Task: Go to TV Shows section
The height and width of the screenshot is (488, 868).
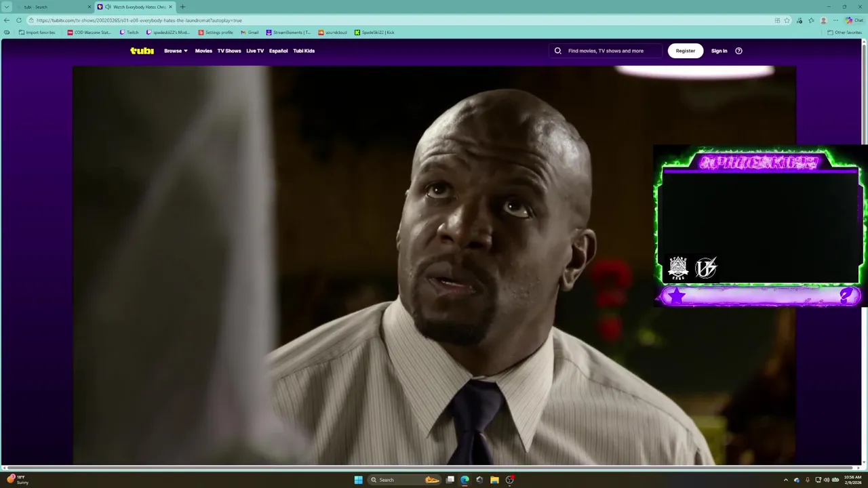Action: point(229,51)
